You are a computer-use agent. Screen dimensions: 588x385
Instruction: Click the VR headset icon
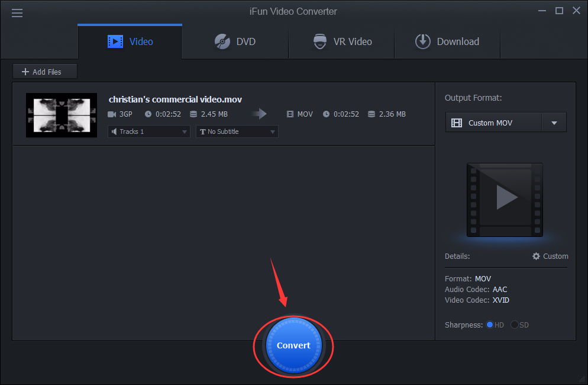click(320, 41)
